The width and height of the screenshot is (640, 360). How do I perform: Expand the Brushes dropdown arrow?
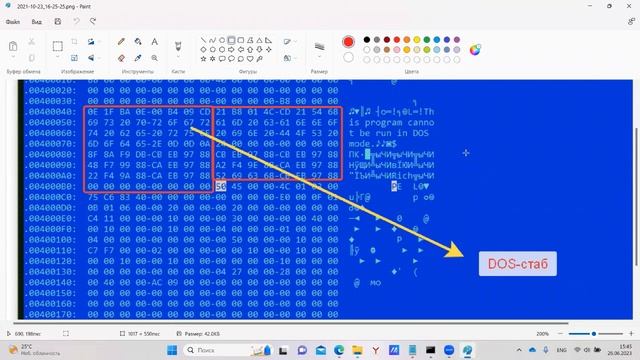(178, 57)
